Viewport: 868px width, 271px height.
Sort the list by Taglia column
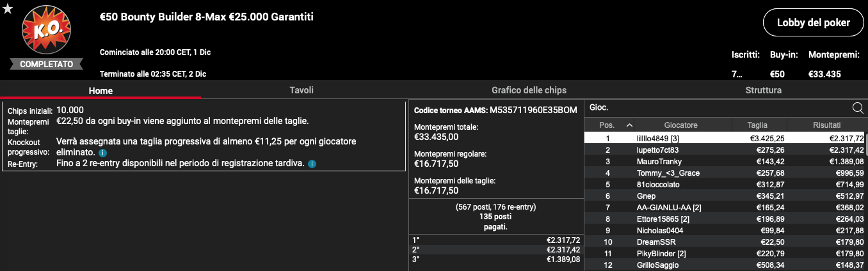pos(757,125)
